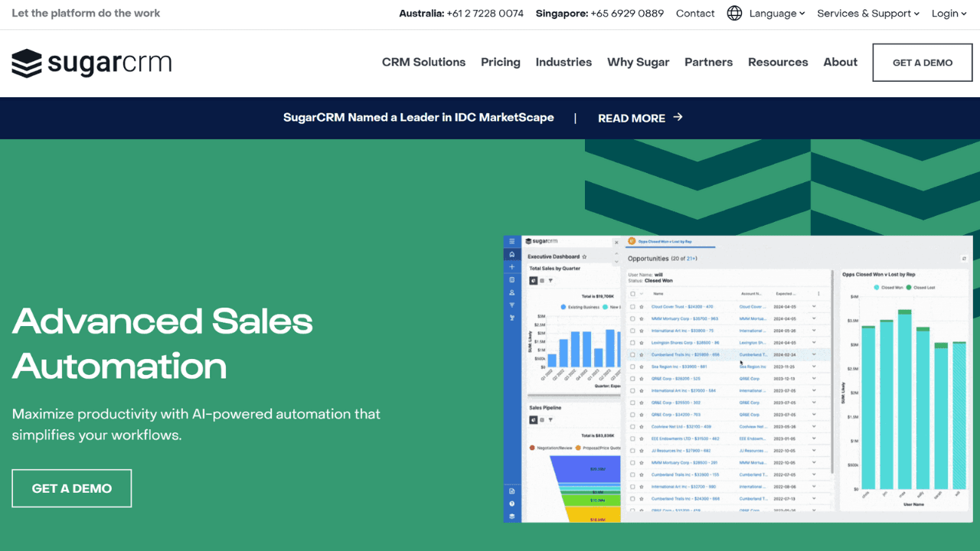This screenshot has height=551, width=980.
Task: Check the Coolview Net Ltd row checkbox
Action: 632,426
